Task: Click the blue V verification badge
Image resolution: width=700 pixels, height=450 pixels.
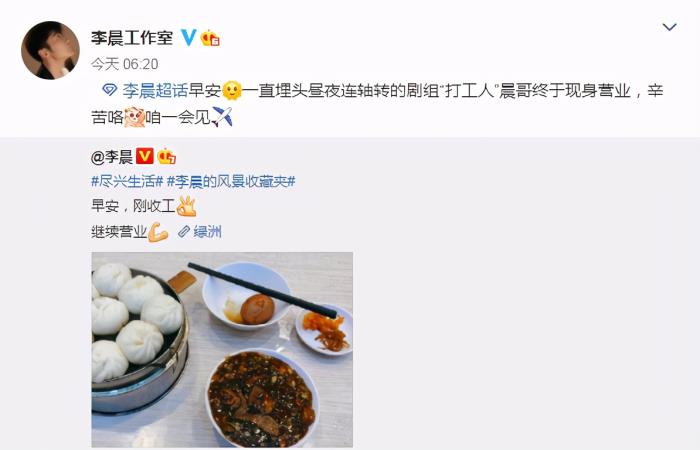Action: pyautogui.click(x=188, y=38)
